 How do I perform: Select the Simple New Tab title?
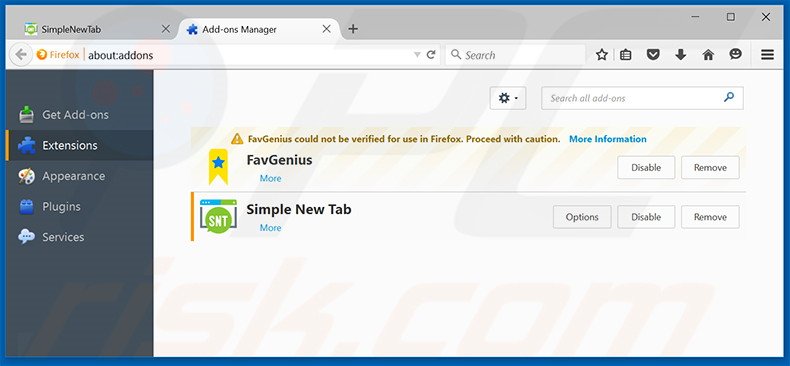pos(299,209)
